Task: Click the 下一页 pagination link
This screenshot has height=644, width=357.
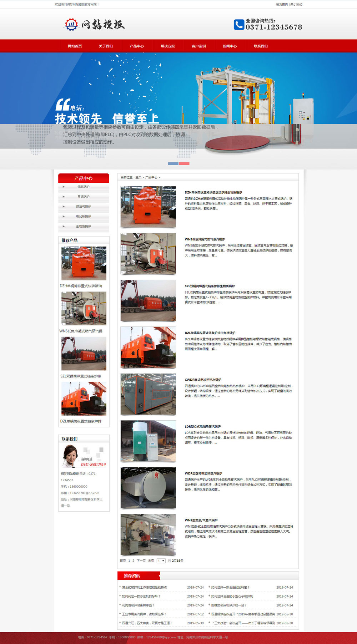Action: (x=141, y=561)
